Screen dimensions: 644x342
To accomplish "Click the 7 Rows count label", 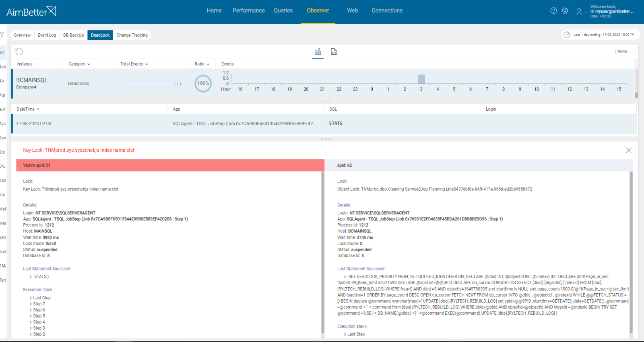I will (x=621, y=52).
